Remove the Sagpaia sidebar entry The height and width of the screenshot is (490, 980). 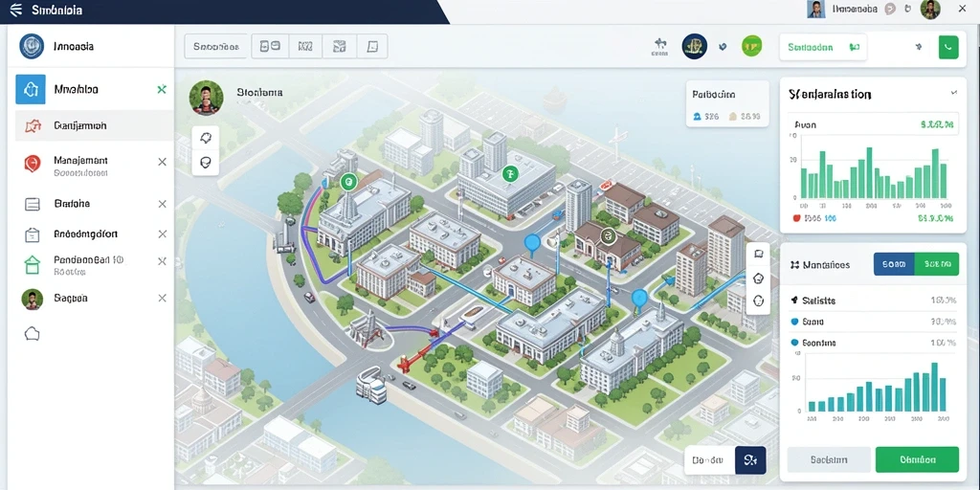pyautogui.click(x=162, y=299)
